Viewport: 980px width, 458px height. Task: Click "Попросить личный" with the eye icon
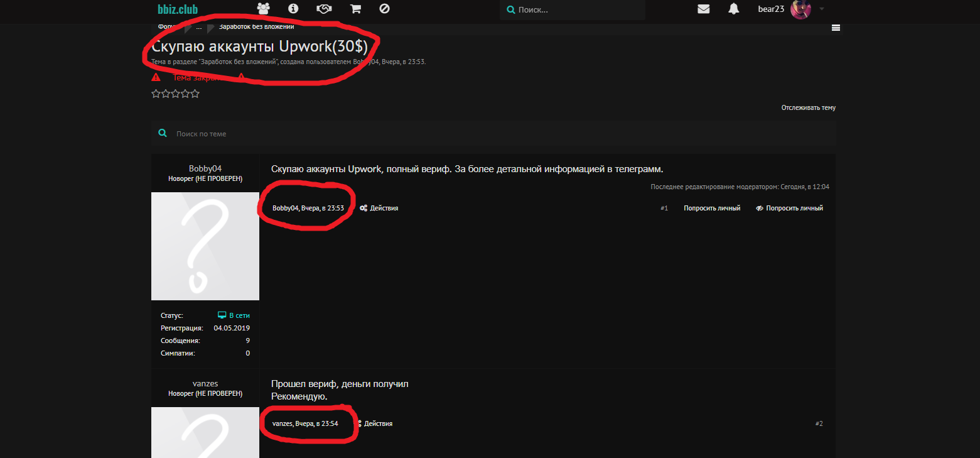tap(789, 208)
